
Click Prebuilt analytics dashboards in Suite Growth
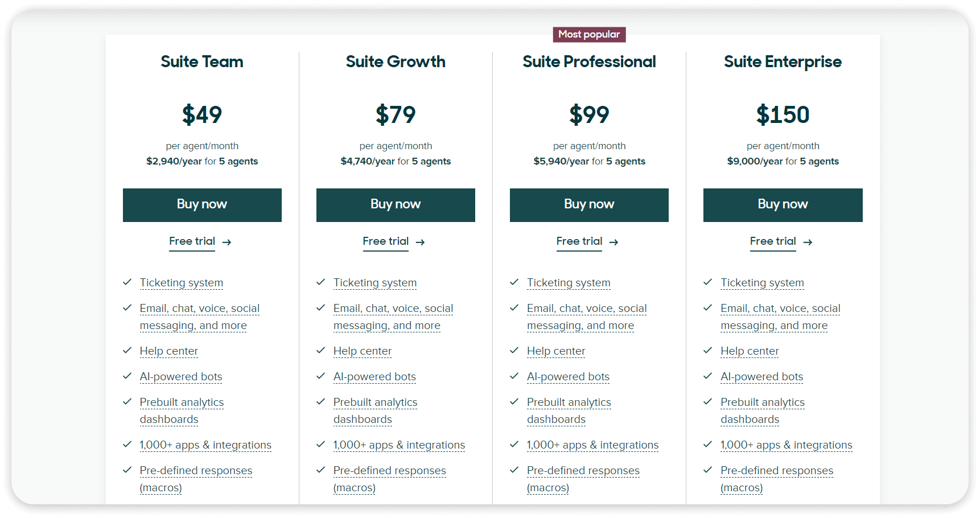click(375, 411)
